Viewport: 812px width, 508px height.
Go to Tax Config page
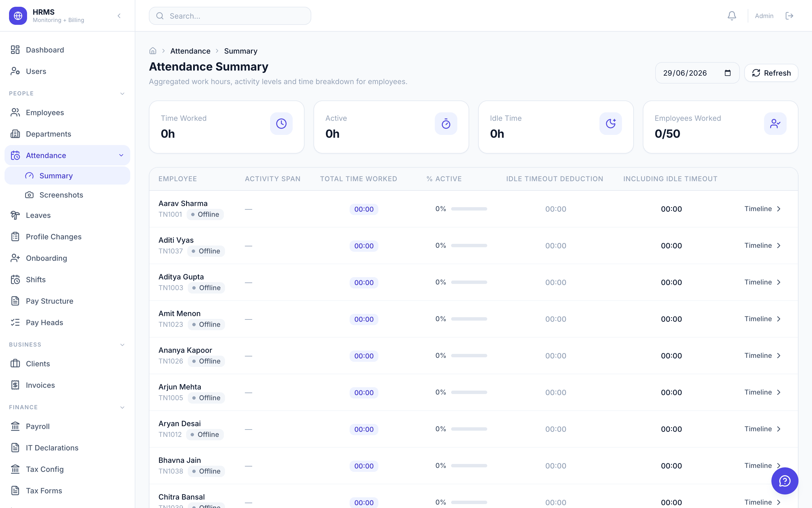(x=67, y=469)
